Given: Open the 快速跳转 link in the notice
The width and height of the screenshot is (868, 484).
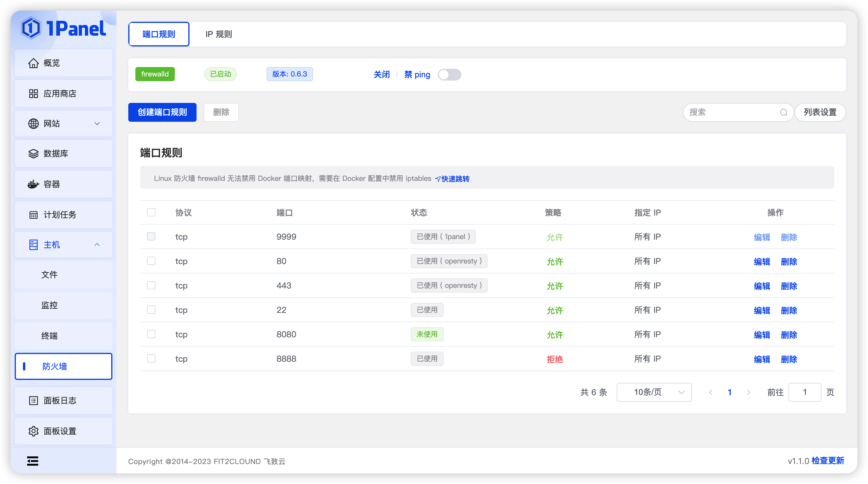Looking at the screenshot, I should [455, 178].
